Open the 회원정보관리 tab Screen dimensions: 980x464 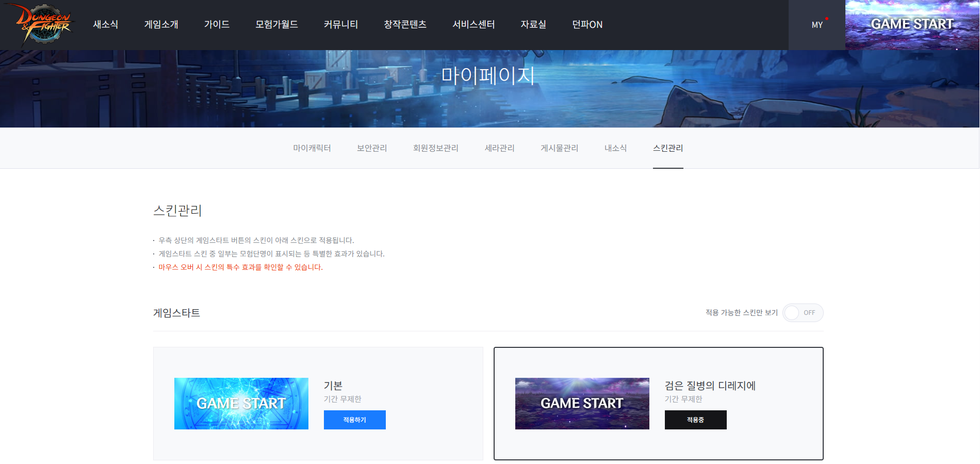435,148
